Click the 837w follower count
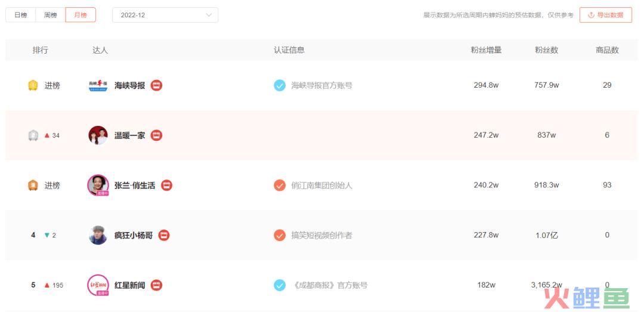This screenshot has width=644, height=312. tap(547, 135)
